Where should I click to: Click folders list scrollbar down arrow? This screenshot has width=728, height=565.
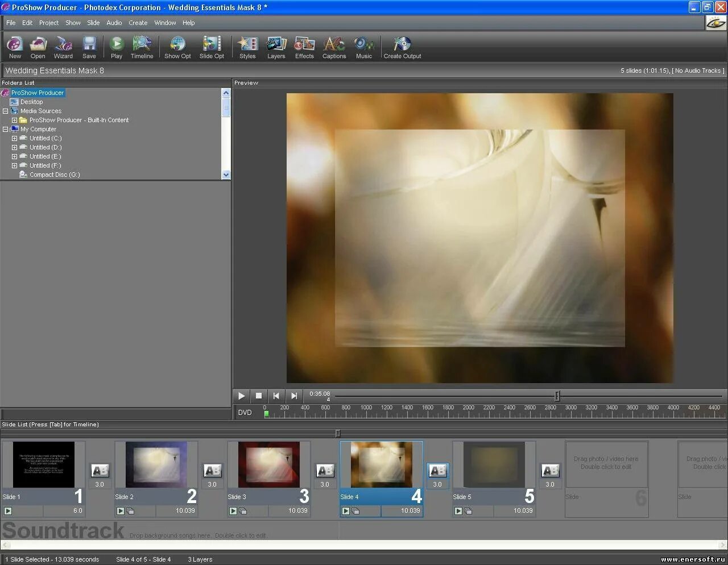(226, 175)
